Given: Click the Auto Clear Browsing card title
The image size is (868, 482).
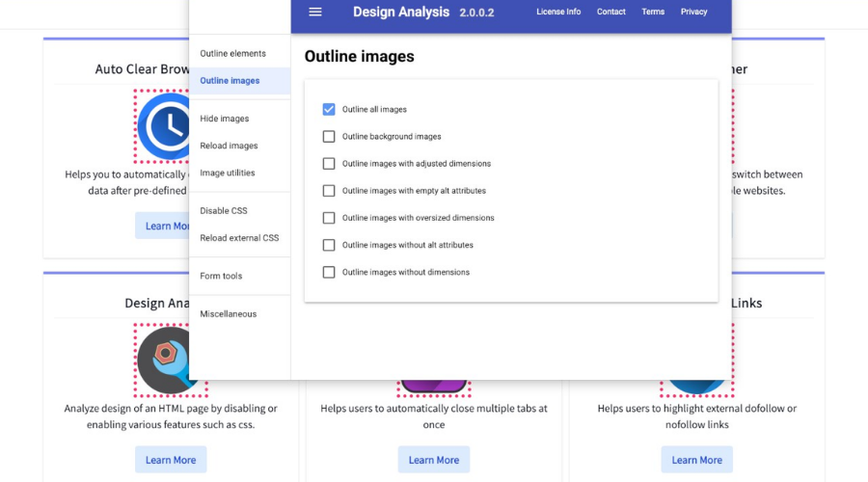Looking at the screenshot, I should 142,69.
